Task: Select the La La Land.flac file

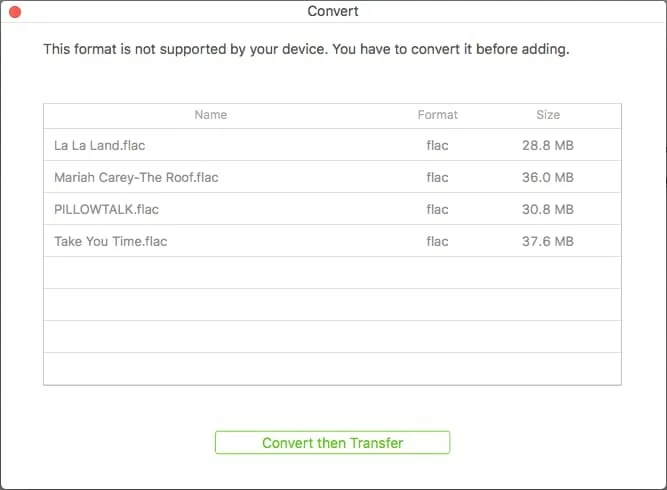Action: pyautogui.click(x=99, y=145)
